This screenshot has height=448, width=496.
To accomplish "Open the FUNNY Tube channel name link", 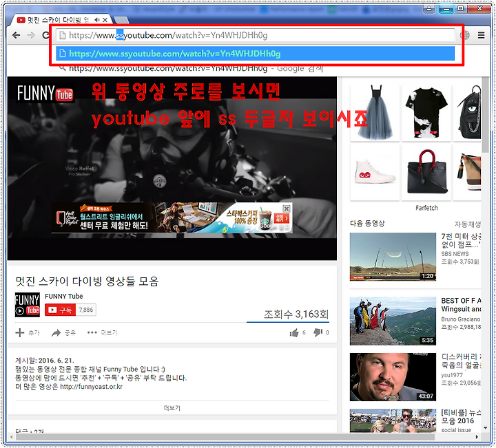I will pos(64,296).
